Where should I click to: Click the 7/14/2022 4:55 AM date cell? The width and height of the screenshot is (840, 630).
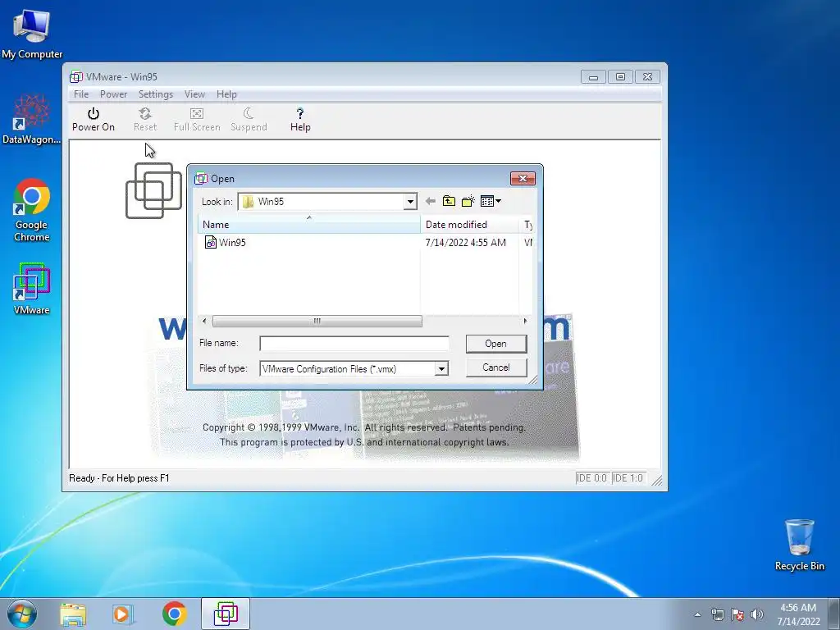click(466, 242)
